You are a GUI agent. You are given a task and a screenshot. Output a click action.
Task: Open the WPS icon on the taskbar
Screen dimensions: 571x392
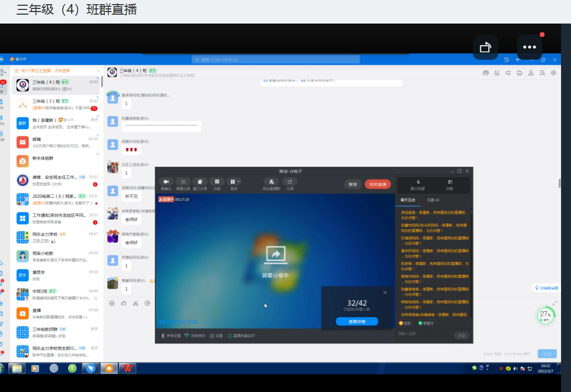[x=127, y=368]
